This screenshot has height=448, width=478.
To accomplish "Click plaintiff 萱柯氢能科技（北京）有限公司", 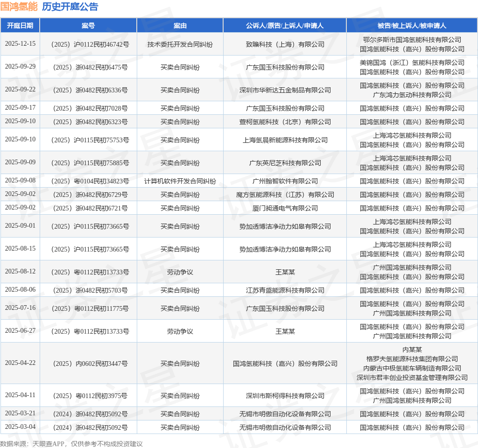I will [285, 122].
